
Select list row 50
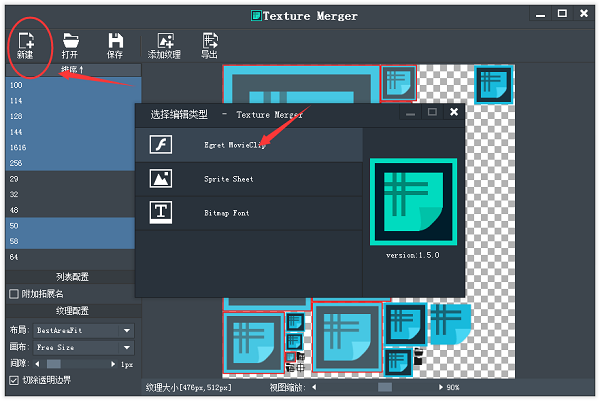(x=70, y=226)
